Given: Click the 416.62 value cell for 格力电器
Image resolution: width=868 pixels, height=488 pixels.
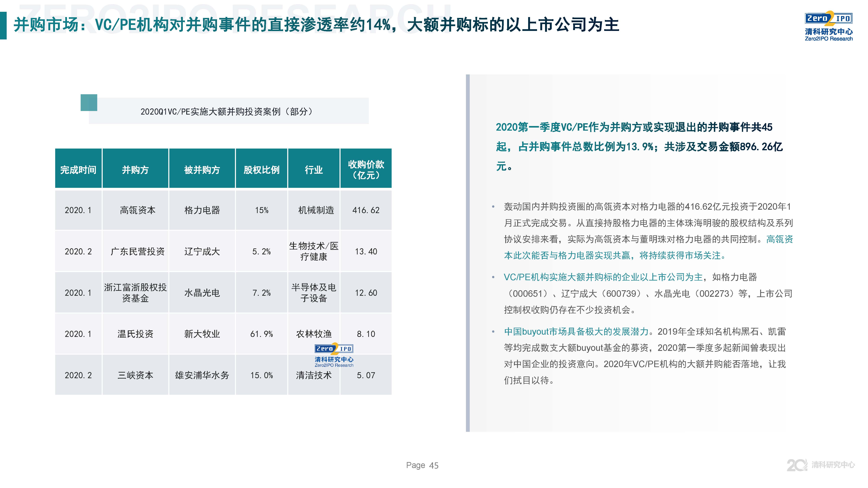Looking at the screenshot, I should 366,210.
